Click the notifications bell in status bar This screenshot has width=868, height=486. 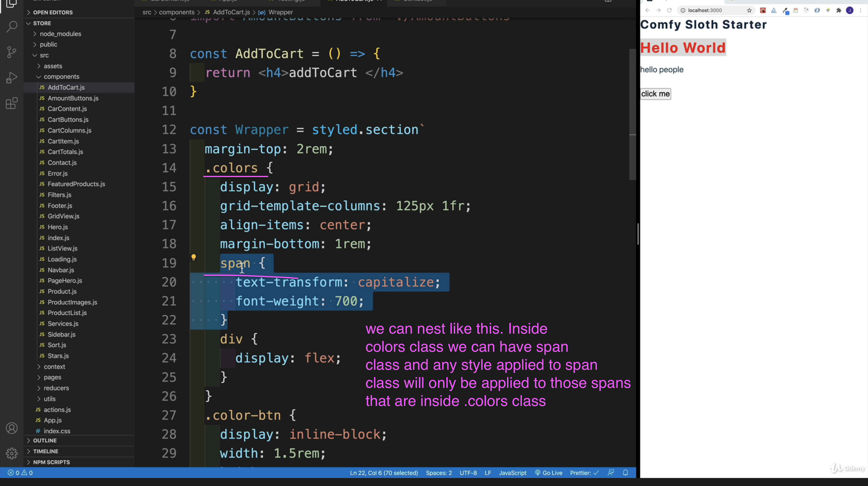pos(625,473)
